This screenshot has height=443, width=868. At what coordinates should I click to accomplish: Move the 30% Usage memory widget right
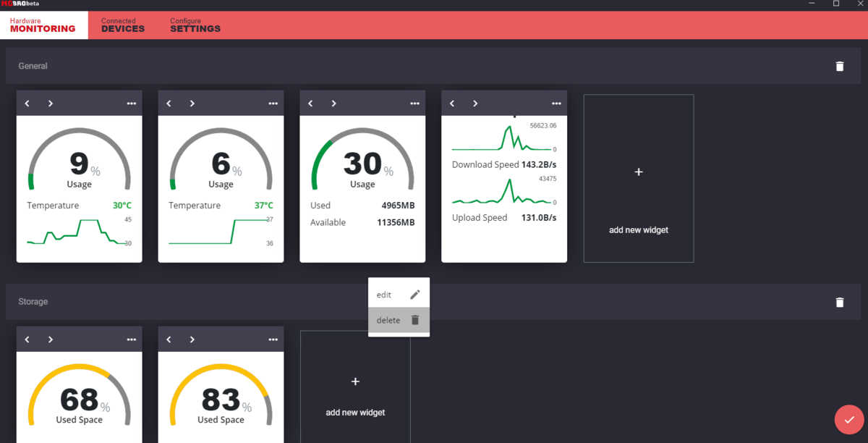coord(334,104)
